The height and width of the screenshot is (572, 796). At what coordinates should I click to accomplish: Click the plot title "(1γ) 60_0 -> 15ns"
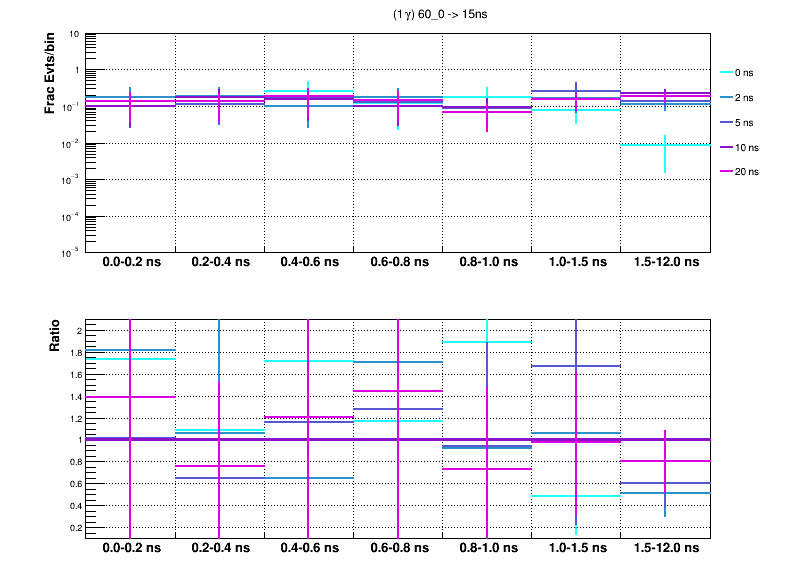(441, 15)
